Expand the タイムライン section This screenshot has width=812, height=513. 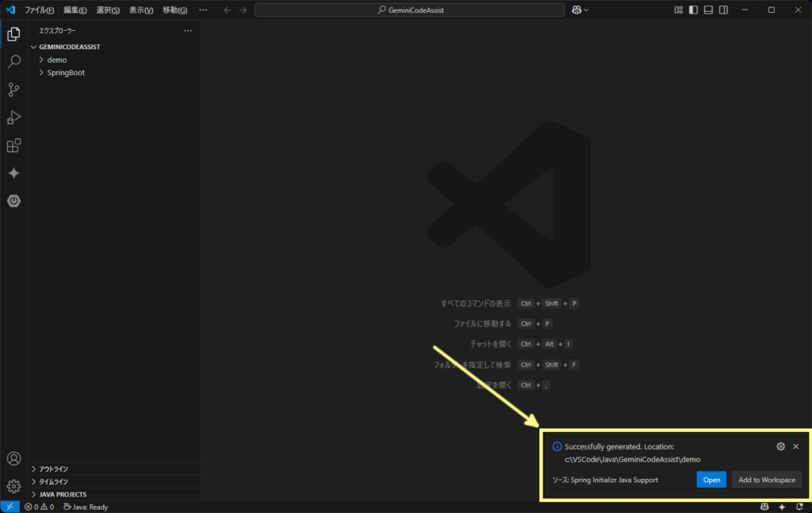(x=114, y=482)
